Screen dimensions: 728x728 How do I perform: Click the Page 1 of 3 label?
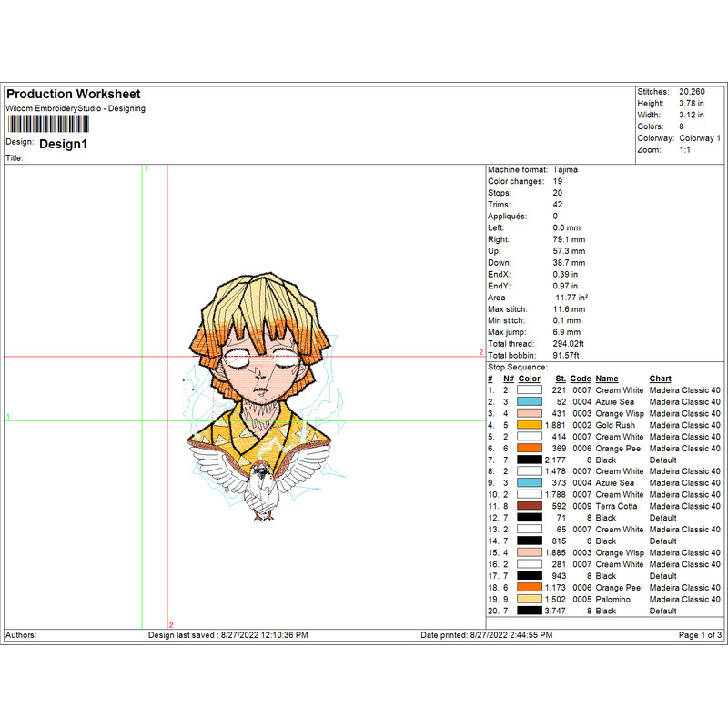click(694, 633)
